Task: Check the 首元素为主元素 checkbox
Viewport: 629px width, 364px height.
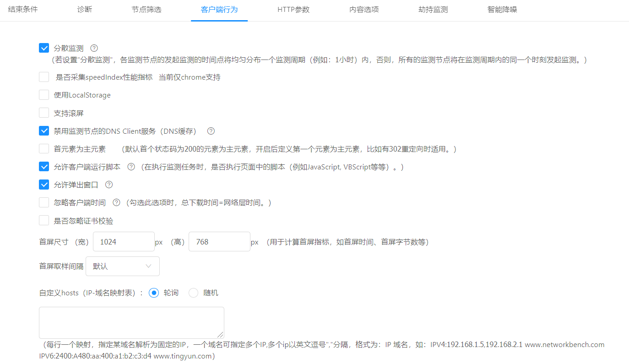Action: (44, 149)
